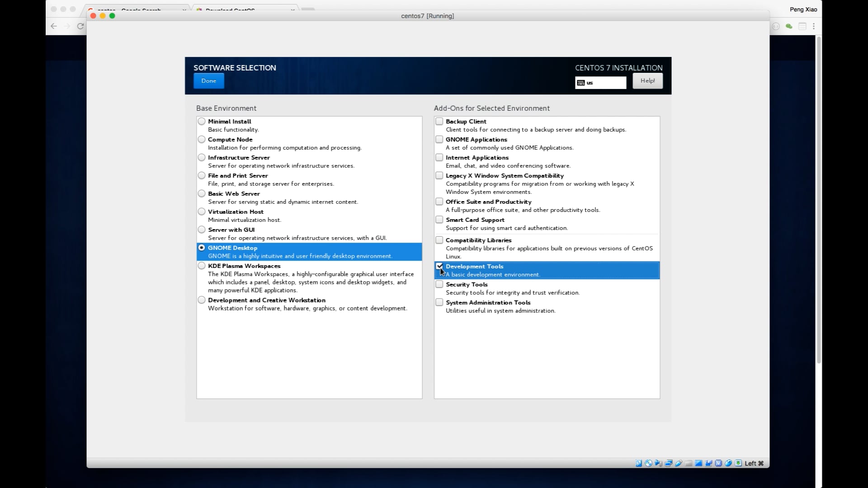The height and width of the screenshot is (488, 868).
Task: Choose the Server with GUI environment
Action: (202, 230)
